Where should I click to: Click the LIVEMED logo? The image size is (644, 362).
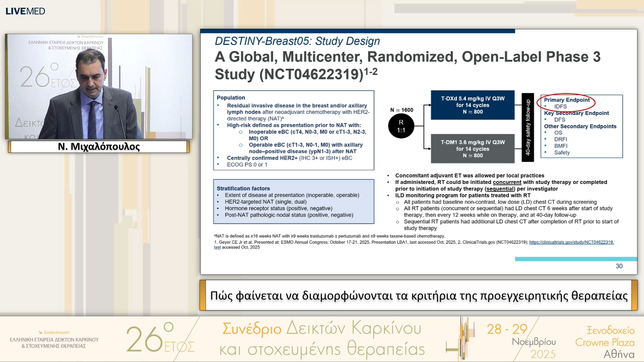click(25, 11)
